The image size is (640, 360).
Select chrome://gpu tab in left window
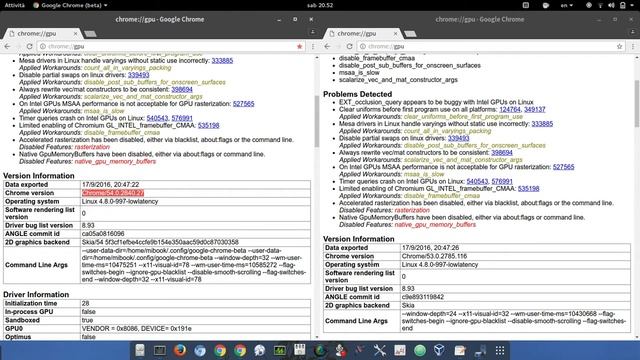tap(42, 33)
